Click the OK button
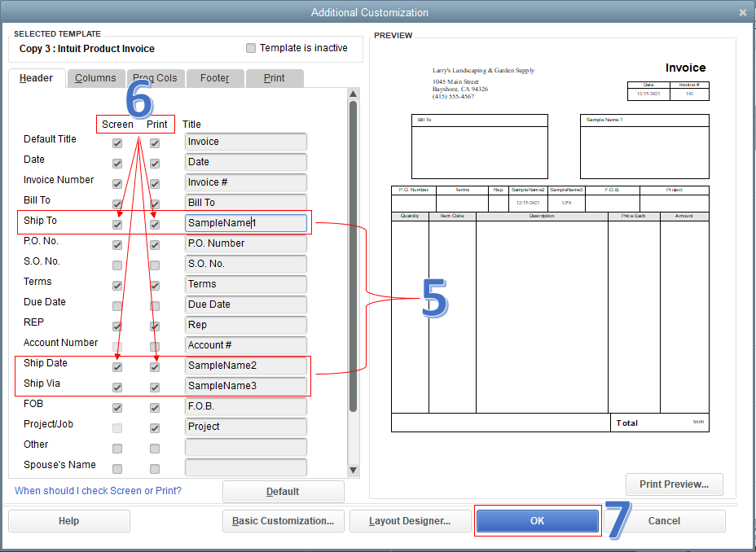This screenshot has height=552, width=756. [x=538, y=521]
